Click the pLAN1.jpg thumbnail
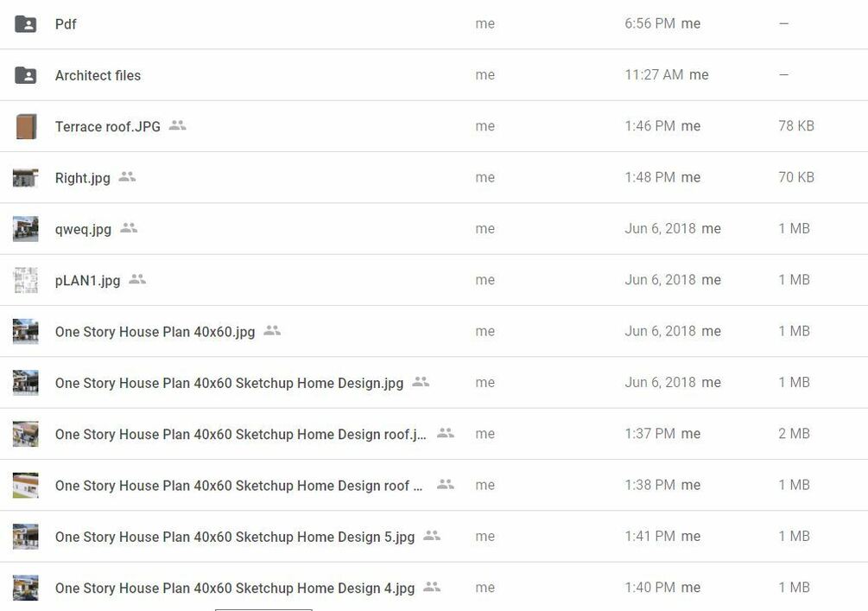Viewport: 868px width, 611px height. (x=26, y=280)
